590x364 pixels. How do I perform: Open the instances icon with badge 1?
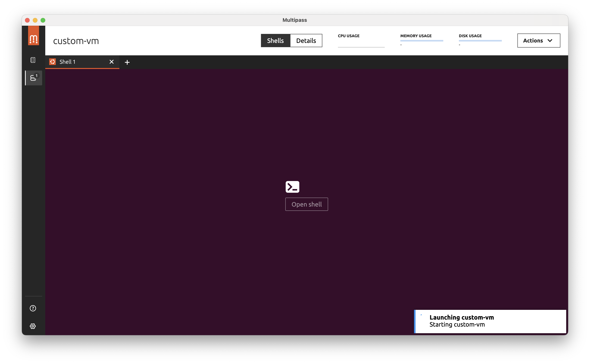pos(34,78)
